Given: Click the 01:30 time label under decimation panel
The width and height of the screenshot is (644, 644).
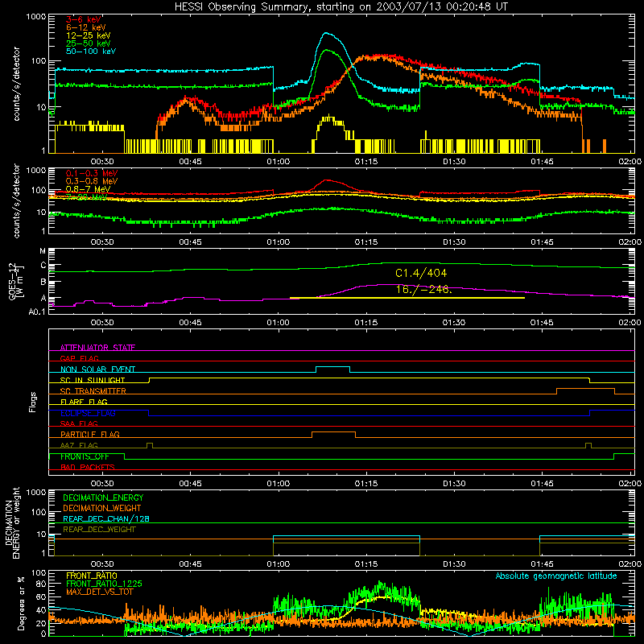Looking at the screenshot, I should [454, 564].
